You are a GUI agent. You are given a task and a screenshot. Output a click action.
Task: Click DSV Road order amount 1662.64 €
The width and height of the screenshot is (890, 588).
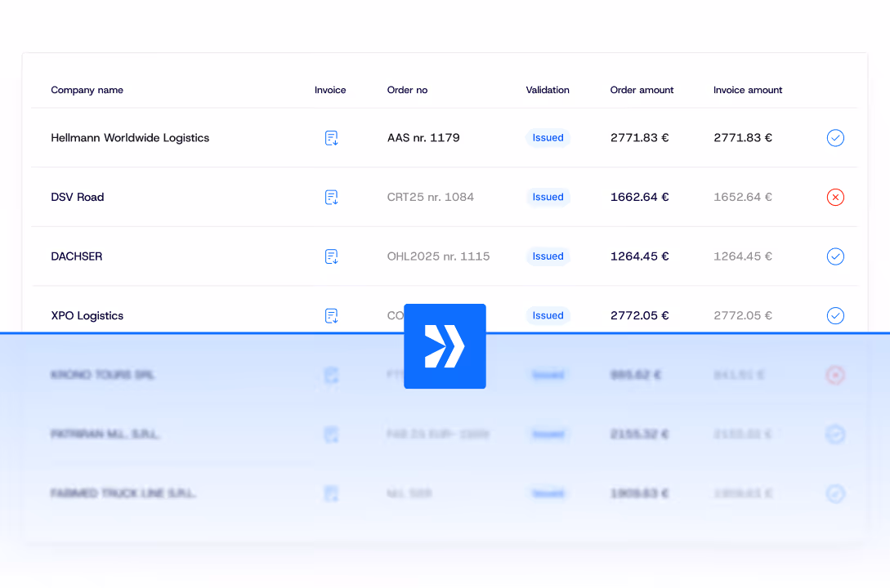(x=640, y=198)
